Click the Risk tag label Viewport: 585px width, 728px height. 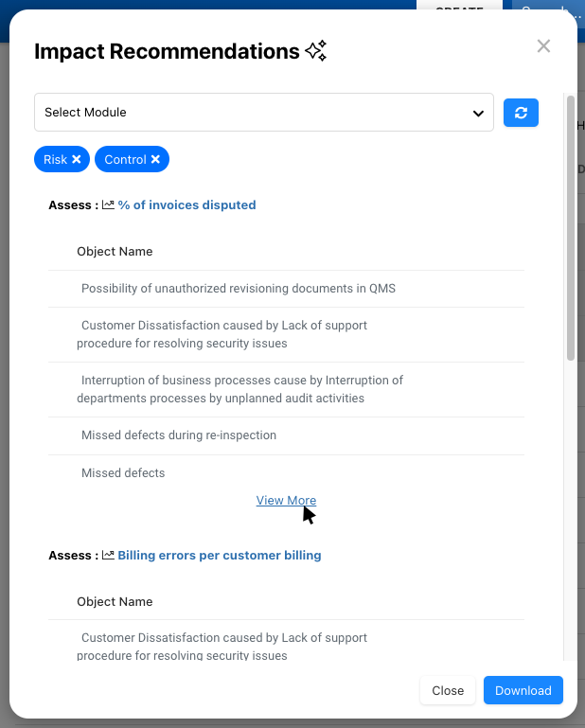coord(55,160)
